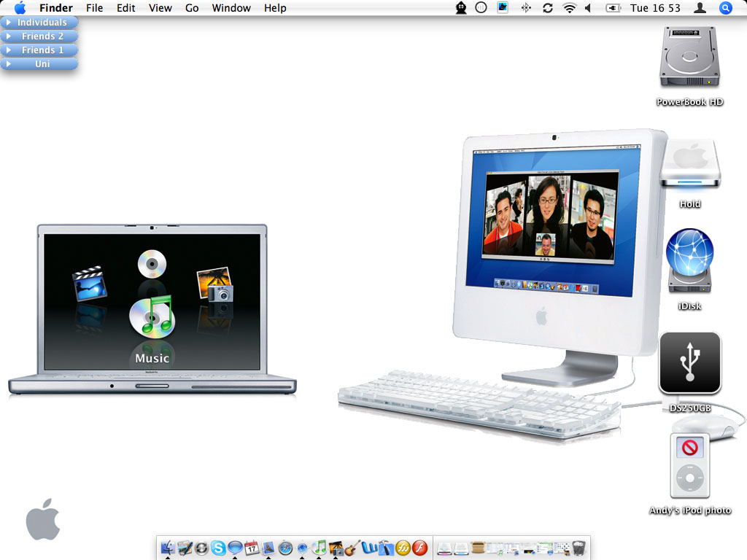Expand the Friends 2 group triangle

coord(8,36)
